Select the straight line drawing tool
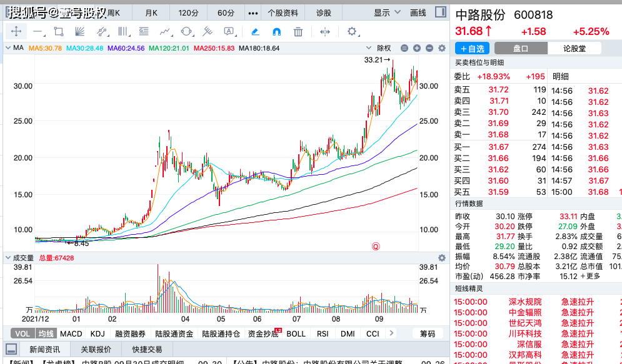Image resolution: width=622 pixels, height=364 pixels. click(x=38, y=32)
